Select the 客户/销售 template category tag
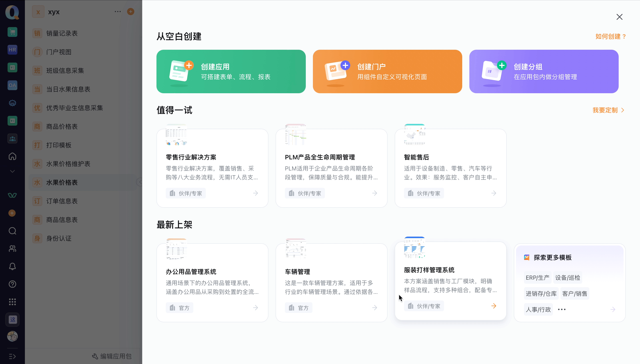Image resolution: width=640 pixels, height=364 pixels. pyautogui.click(x=575, y=294)
